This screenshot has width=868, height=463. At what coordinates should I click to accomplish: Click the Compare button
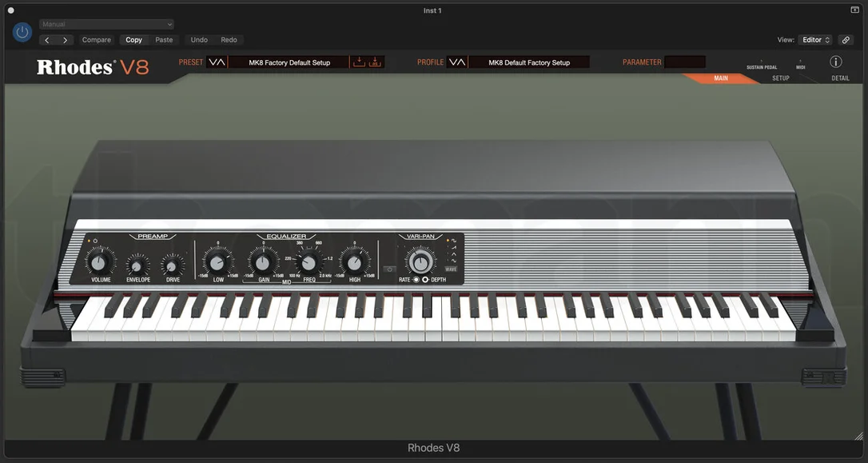point(97,40)
